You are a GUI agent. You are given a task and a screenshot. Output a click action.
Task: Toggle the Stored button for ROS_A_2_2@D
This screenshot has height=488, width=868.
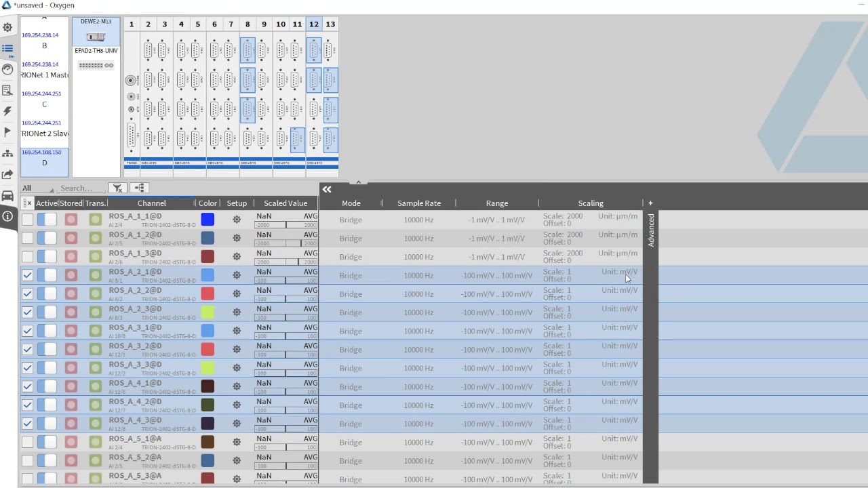click(71, 293)
